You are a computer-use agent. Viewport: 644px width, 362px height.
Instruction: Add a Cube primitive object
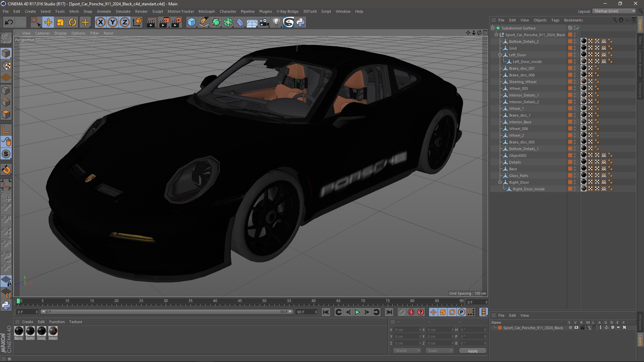coord(192,22)
